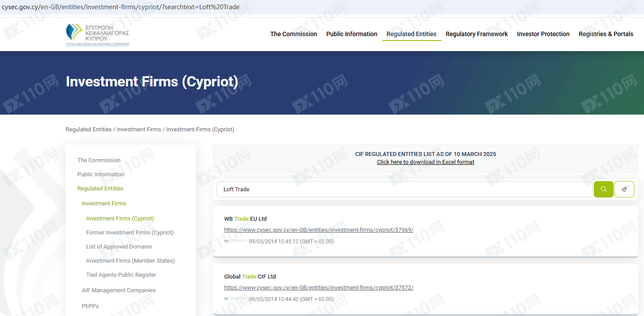The height and width of the screenshot is (316, 644).
Task: Open Global Trade CIF Ltd entity link
Action: pyautogui.click(x=318, y=287)
